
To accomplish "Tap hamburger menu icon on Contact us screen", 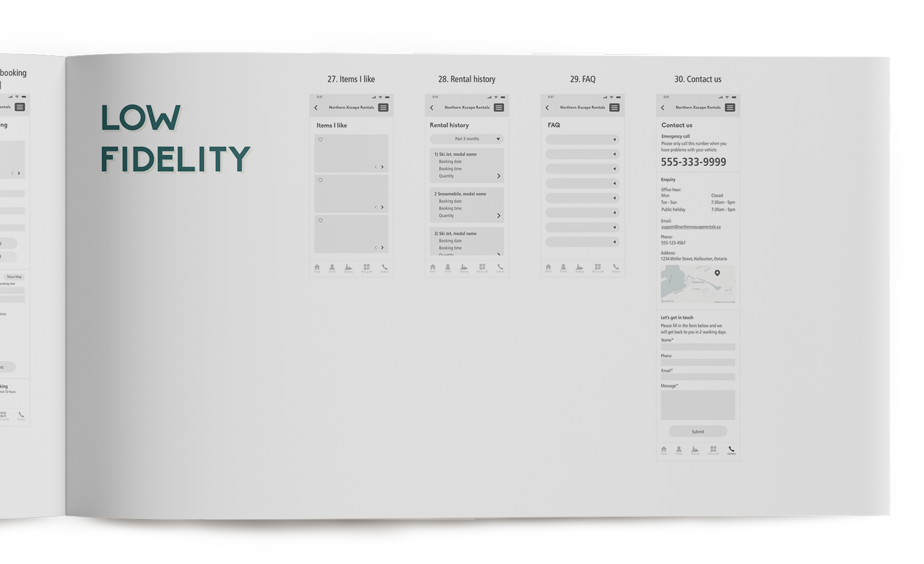I will tap(729, 108).
